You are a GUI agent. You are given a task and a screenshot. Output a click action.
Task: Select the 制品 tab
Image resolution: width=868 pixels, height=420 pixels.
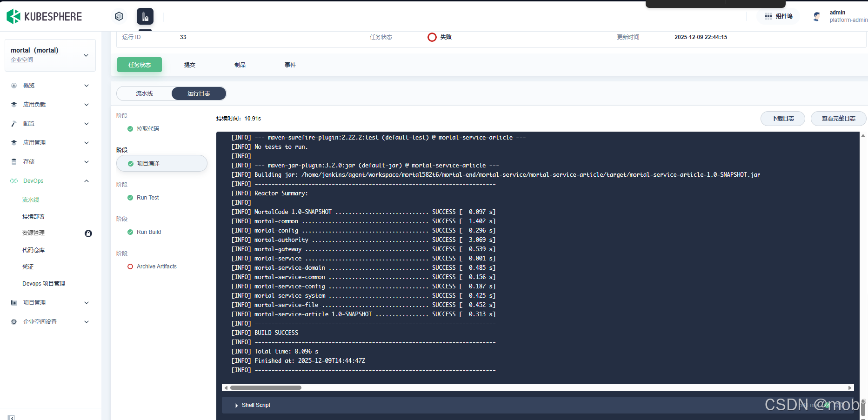pos(240,65)
